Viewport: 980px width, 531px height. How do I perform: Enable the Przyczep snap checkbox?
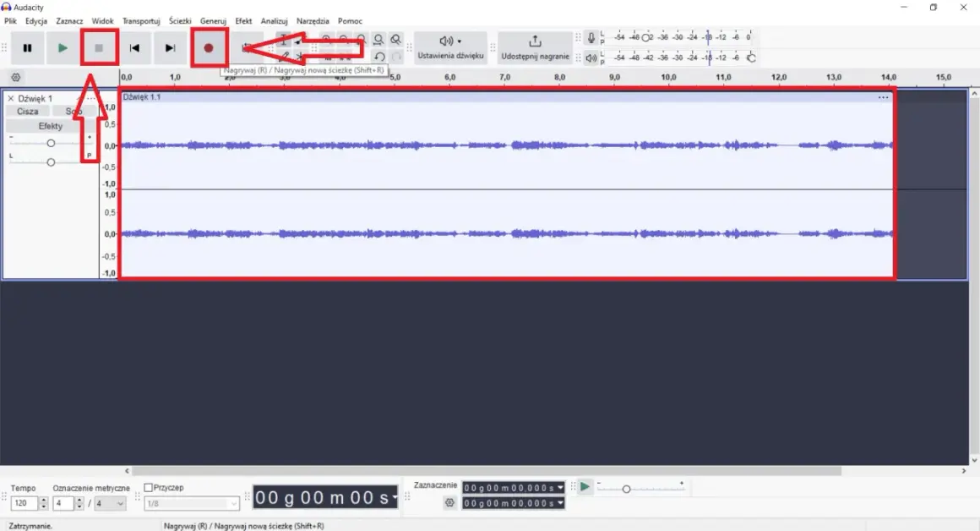pos(148,487)
